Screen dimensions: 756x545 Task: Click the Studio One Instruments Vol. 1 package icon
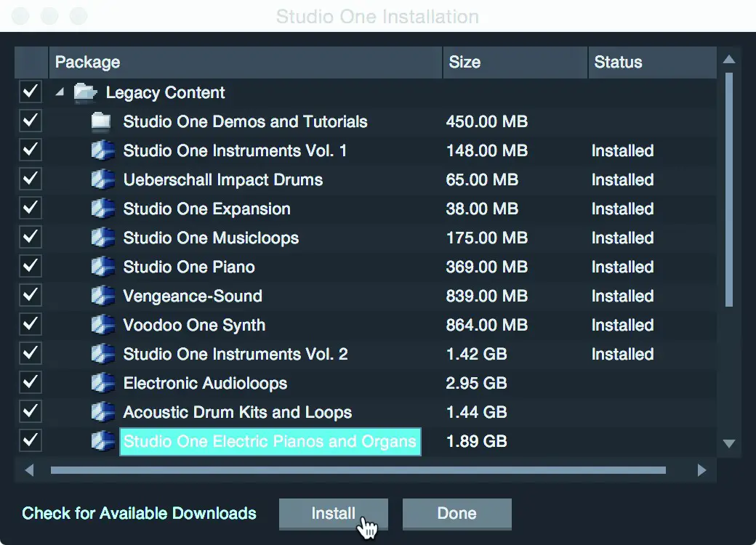pos(102,150)
